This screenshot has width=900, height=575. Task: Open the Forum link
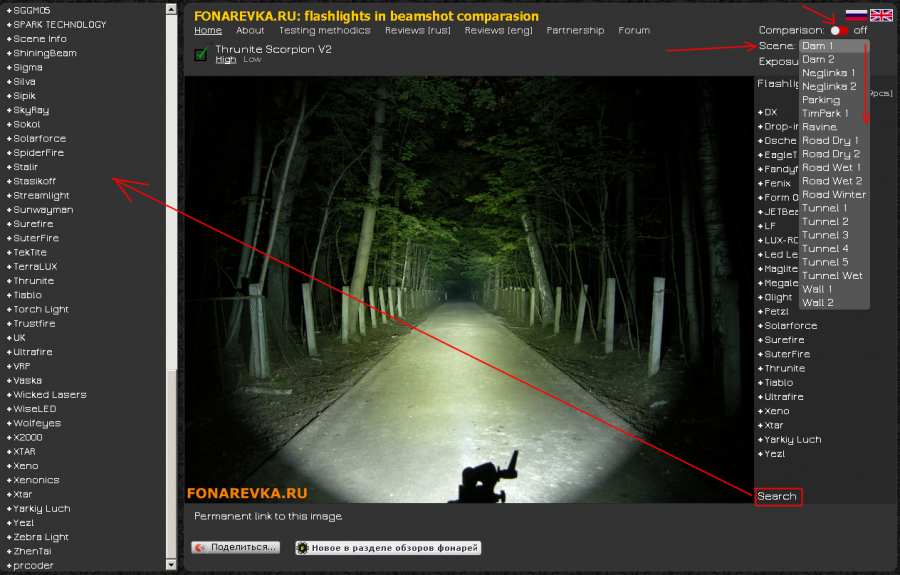point(634,30)
